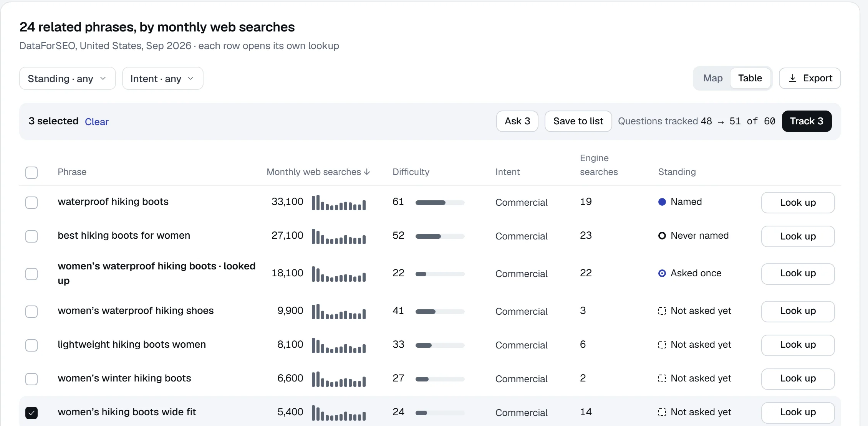Click the Track 3 button
The image size is (868, 426).
pyautogui.click(x=807, y=121)
